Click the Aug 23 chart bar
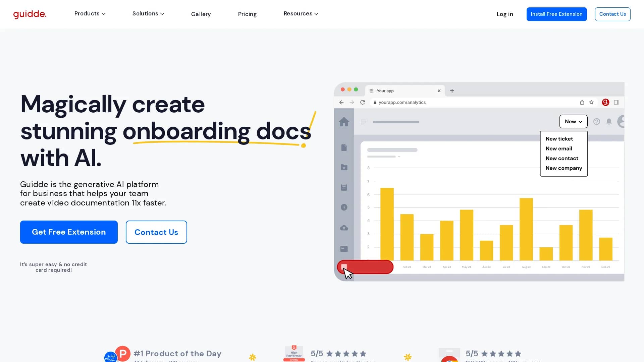This screenshot has width=644, height=362. [x=526, y=229]
